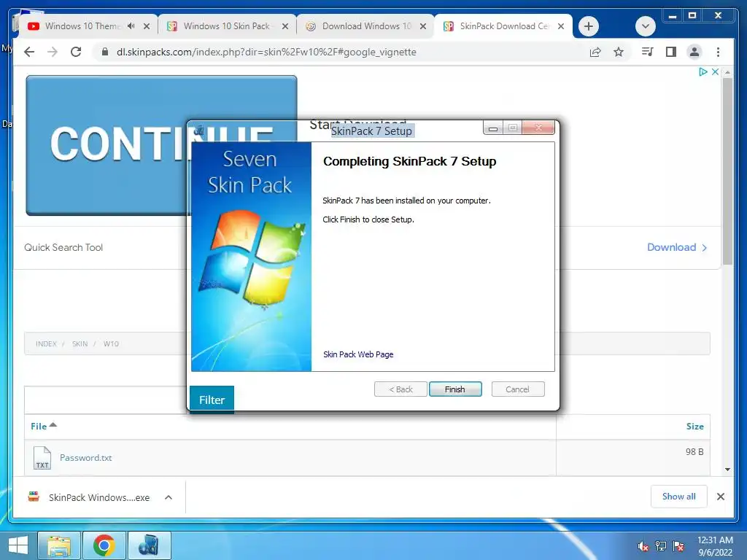Select the SkinPack Download Center tab
Screen dimensions: 747x560
[x=504, y=26]
